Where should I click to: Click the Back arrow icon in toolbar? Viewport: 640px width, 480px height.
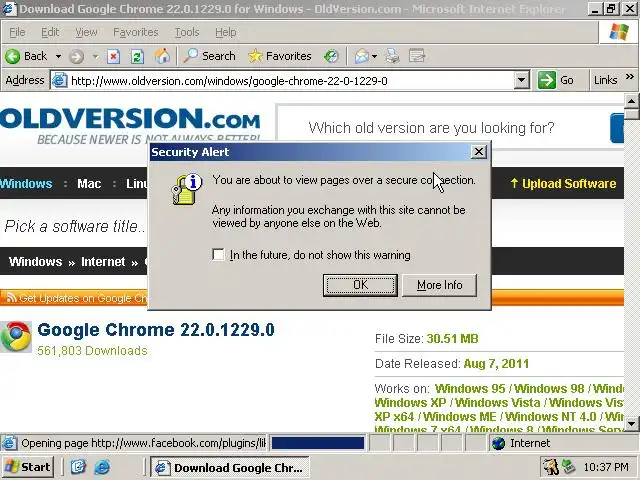[x=13, y=56]
